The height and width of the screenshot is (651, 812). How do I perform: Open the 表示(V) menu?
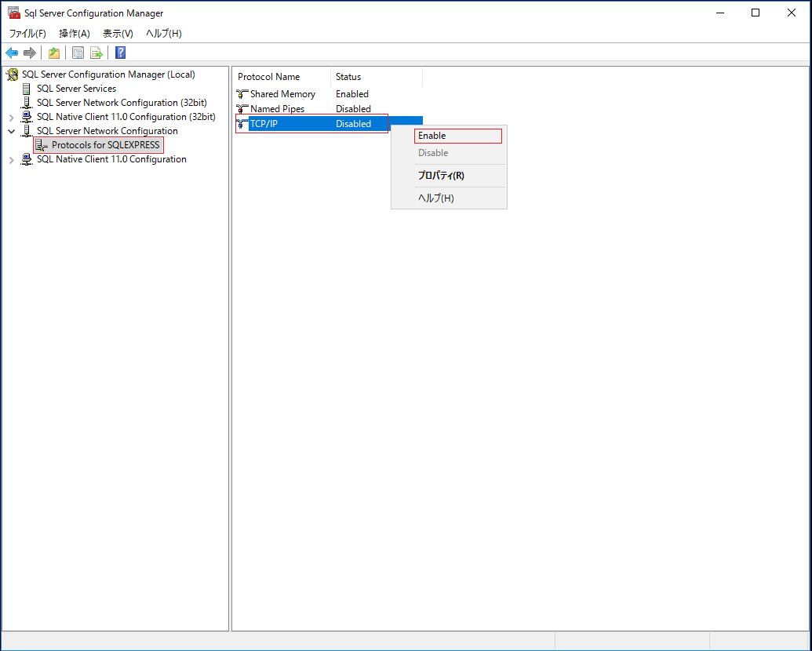pyautogui.click(x=118, y=34)
